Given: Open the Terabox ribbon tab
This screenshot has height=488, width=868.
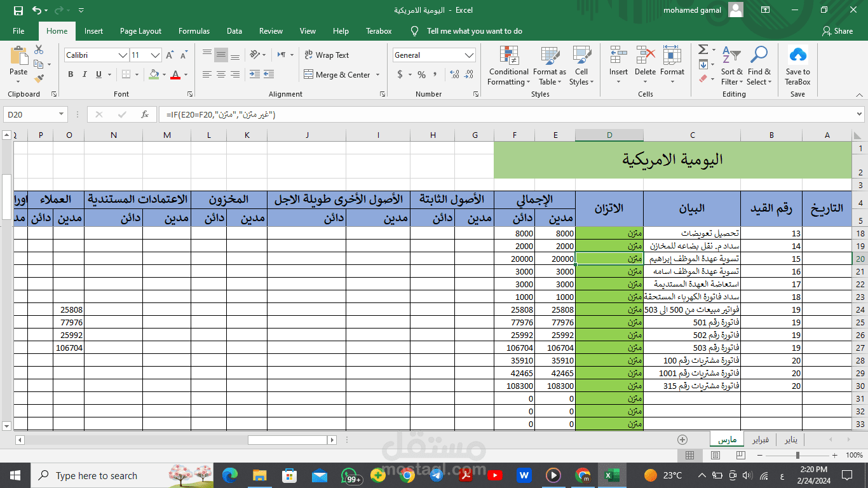Looking at the screenshot, I should click(379, 31).
